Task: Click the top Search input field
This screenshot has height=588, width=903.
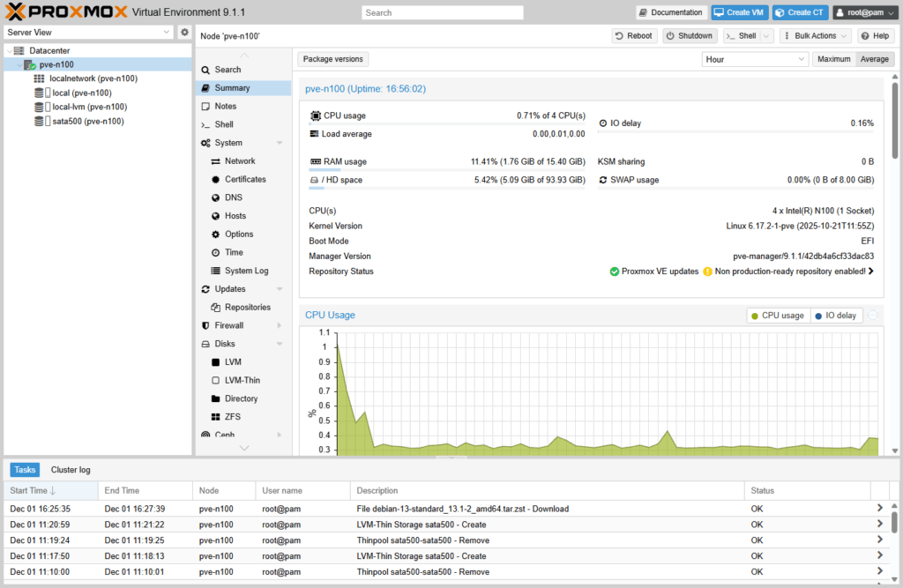Action: 442,13
